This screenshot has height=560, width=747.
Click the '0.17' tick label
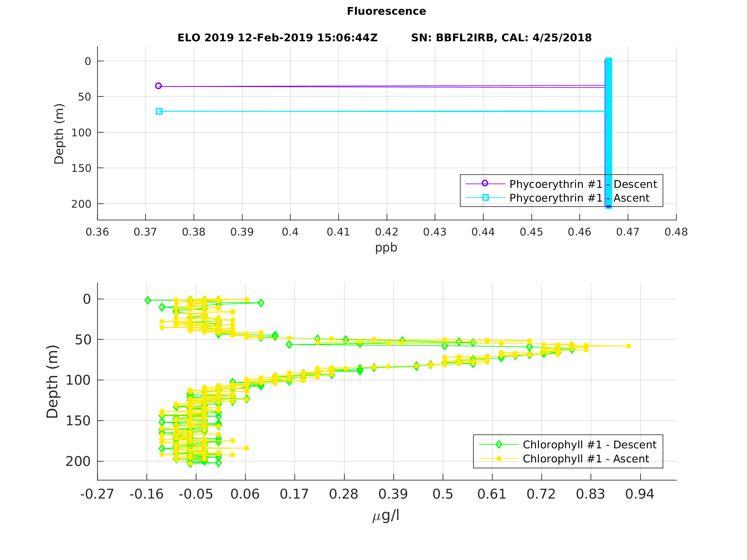(x=295, y=494)
